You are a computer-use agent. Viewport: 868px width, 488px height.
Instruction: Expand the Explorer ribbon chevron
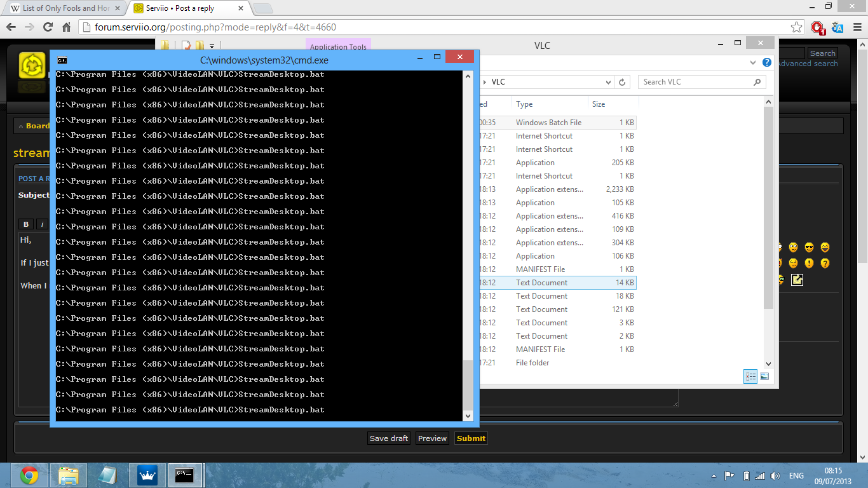(753, 63)
